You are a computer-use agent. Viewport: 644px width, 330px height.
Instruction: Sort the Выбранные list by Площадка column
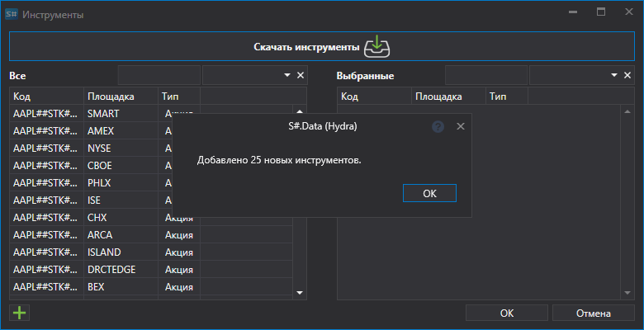pos(448,97)
